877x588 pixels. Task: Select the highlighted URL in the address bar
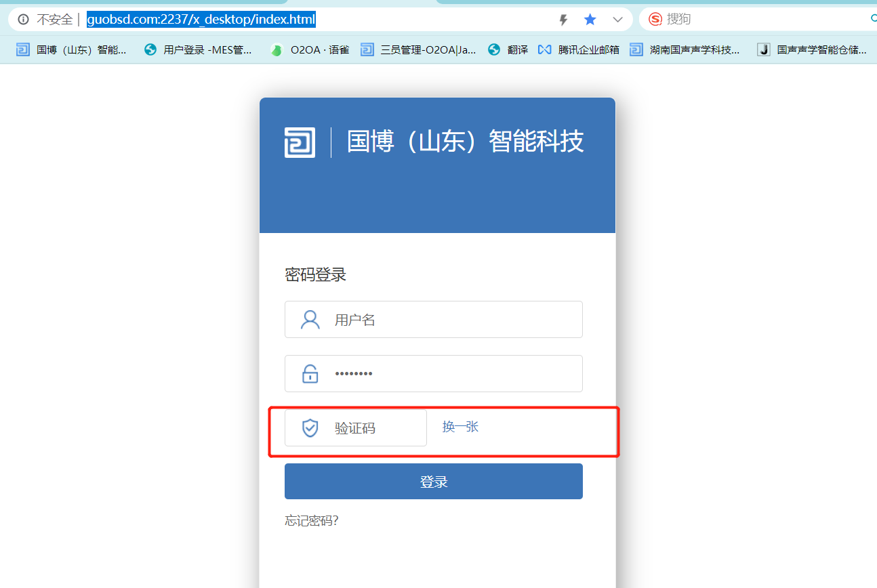pos(201,20)
